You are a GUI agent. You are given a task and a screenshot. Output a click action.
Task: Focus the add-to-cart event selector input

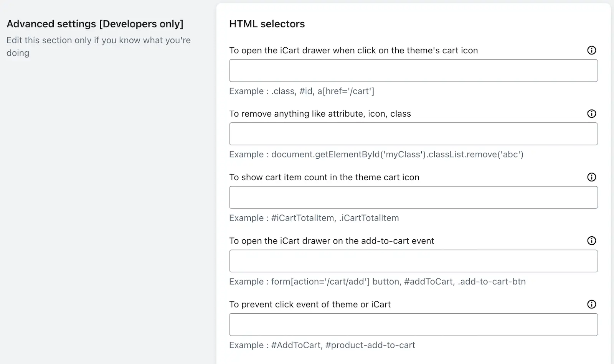[413, 261]
